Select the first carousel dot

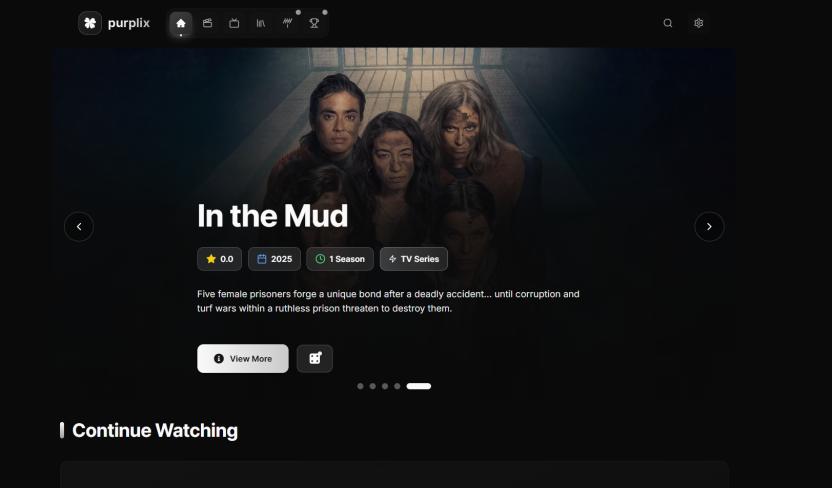click(x=360, y=386)
